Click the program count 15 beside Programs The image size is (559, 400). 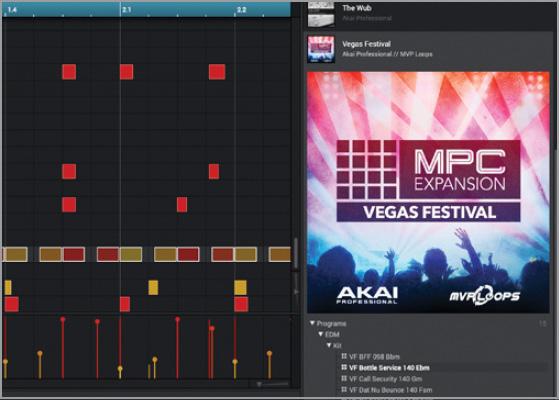click(542, 324)
